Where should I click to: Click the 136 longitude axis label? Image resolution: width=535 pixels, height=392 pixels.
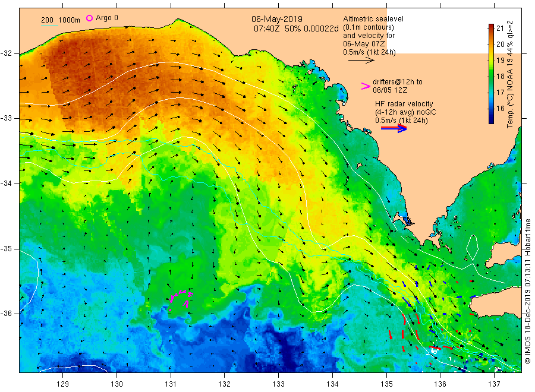(440, 384)
